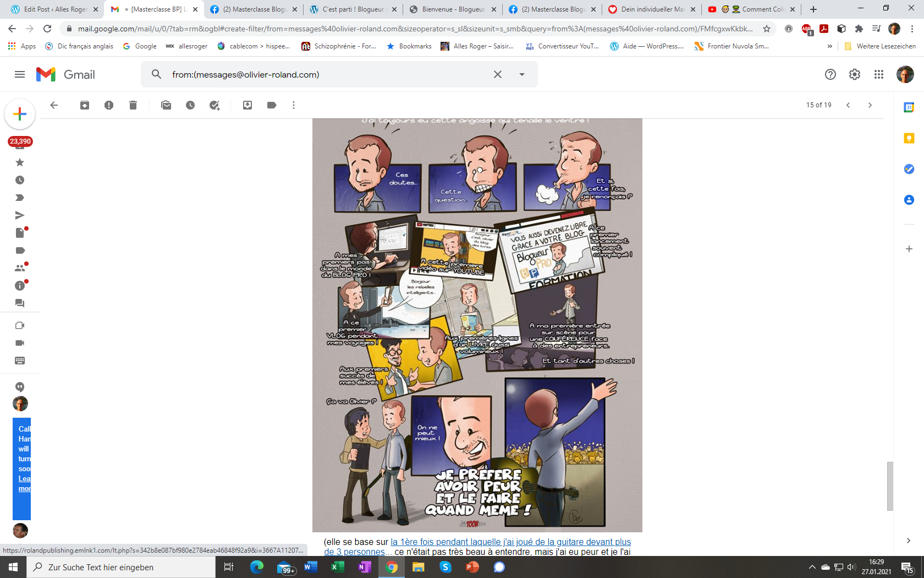Archive the open email

coord(85,105)
